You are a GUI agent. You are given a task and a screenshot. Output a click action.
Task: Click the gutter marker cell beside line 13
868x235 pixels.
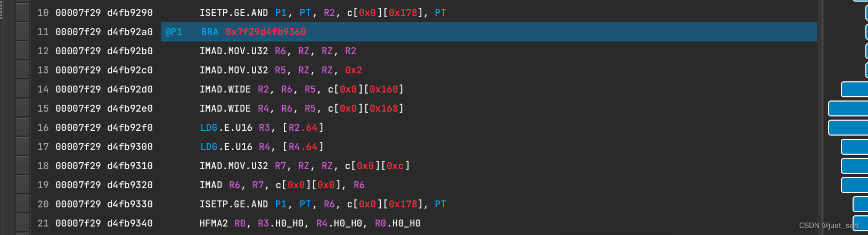coord(22,70)
